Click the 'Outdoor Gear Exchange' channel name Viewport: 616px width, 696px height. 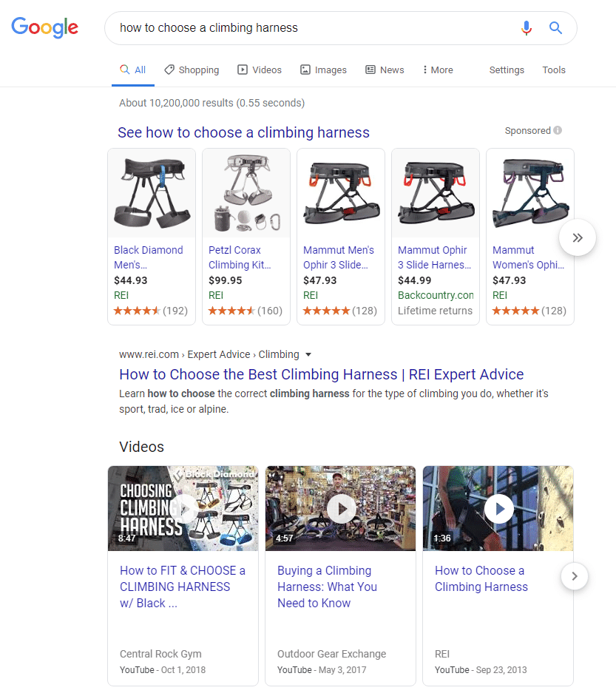[x=331, y=654]
